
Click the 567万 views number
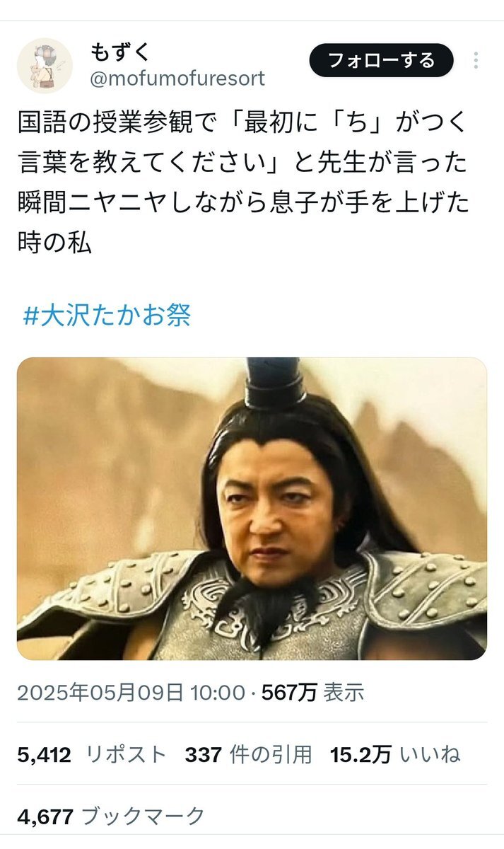click(x=289, y=693)
